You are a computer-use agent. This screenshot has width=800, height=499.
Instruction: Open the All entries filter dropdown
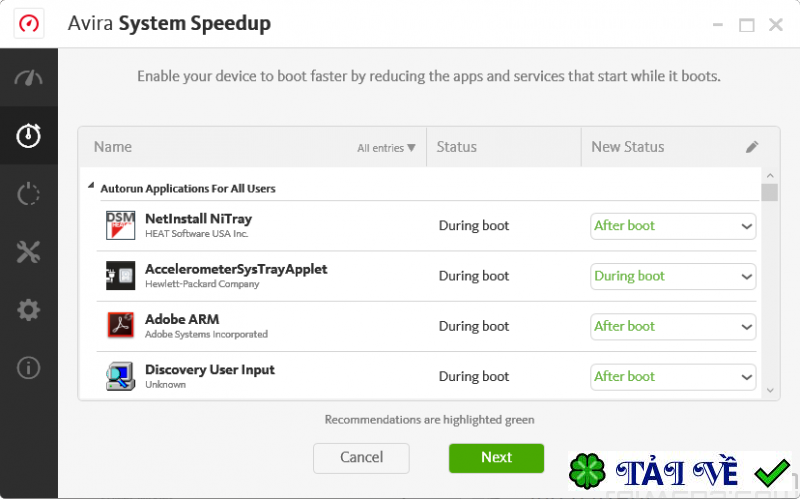click(x=386, y=148)
